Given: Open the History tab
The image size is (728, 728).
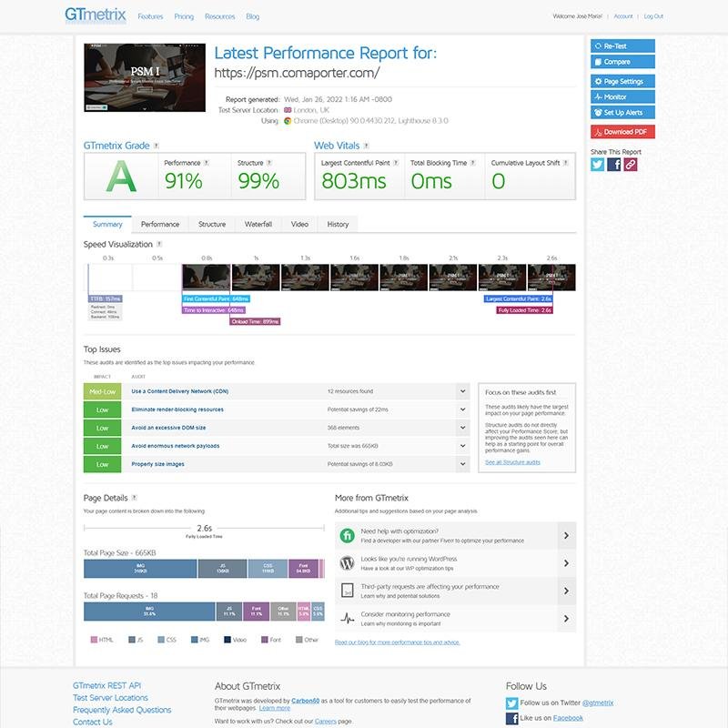Looking at the screenshot, I should tap(338, 224).
